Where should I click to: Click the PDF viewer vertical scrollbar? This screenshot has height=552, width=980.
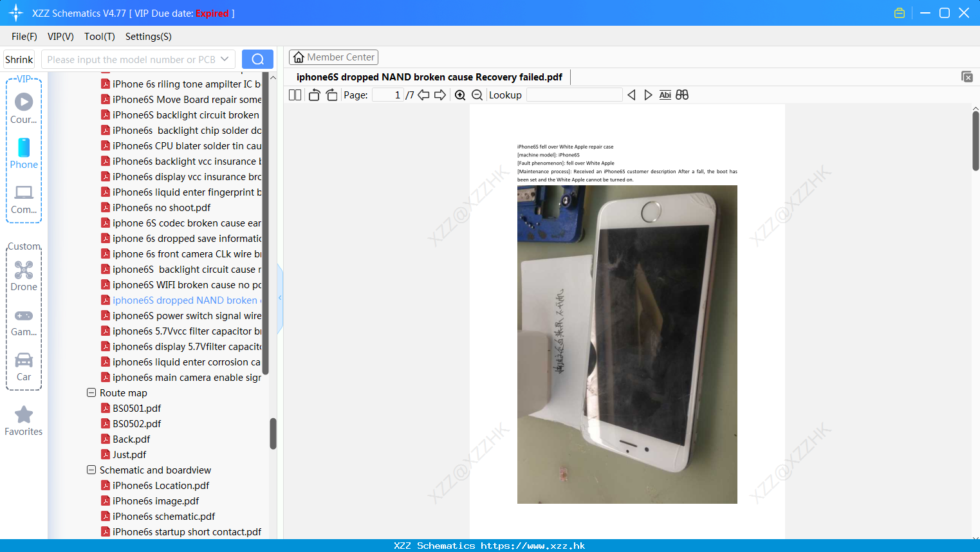pyautogui.click(x=975, y=140)
